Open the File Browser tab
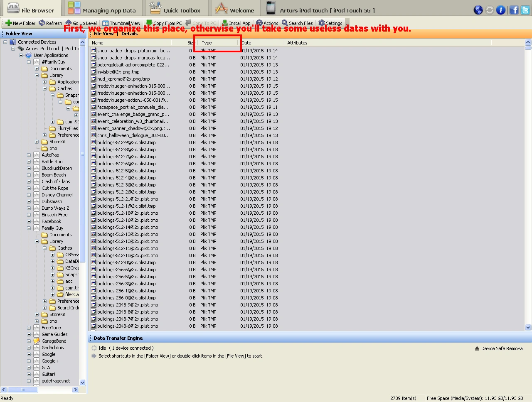Image resolution: width=532 pixels, height=402 pixels. click(x=31, y=9)
